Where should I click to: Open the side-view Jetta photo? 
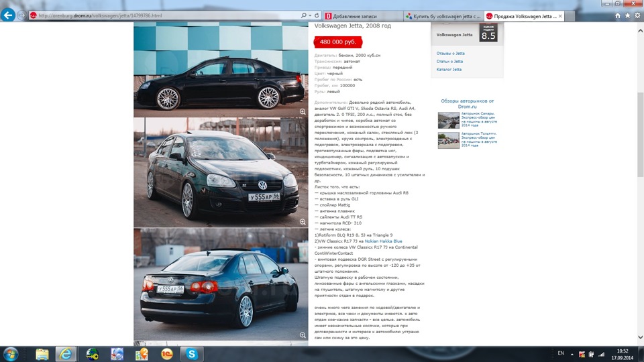pos(221,70)
